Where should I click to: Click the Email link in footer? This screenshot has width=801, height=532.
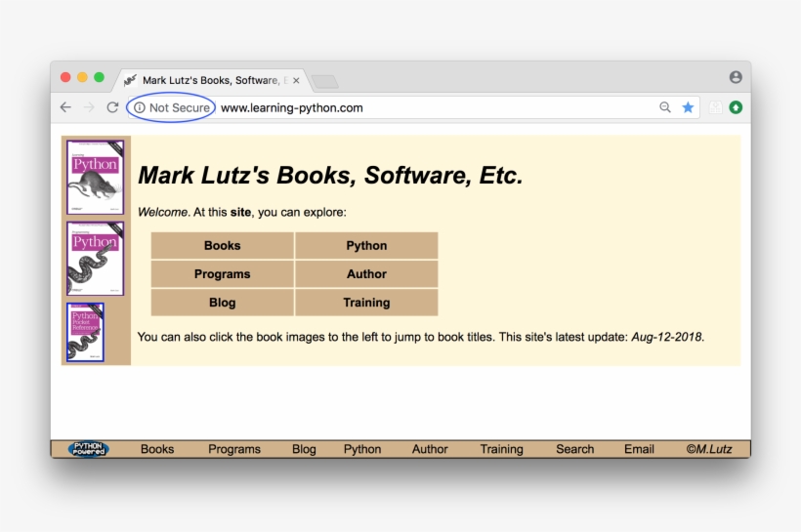coord(639,449)
